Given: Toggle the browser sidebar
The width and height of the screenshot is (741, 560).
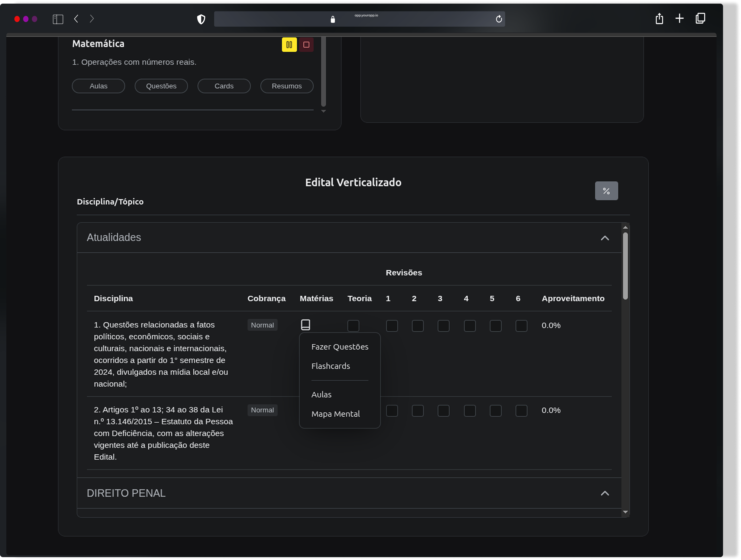Looking at the screenshot, I should point(58,19).
